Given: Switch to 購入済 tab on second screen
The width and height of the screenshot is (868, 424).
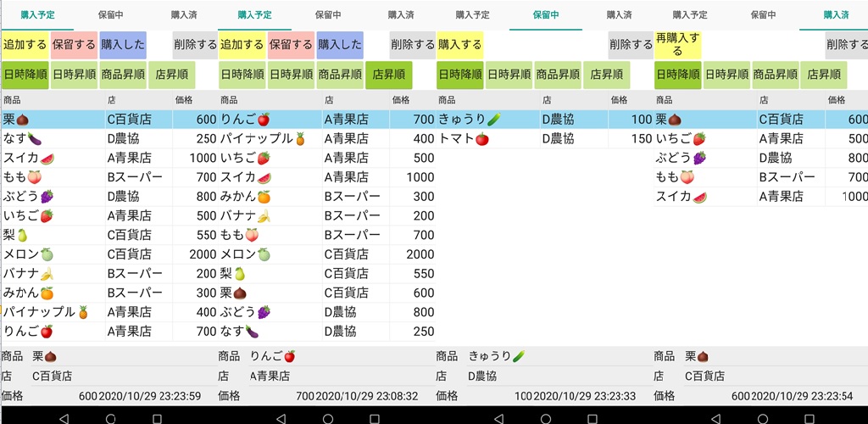Looking at the screenshot, I should [x=401, y=15].
